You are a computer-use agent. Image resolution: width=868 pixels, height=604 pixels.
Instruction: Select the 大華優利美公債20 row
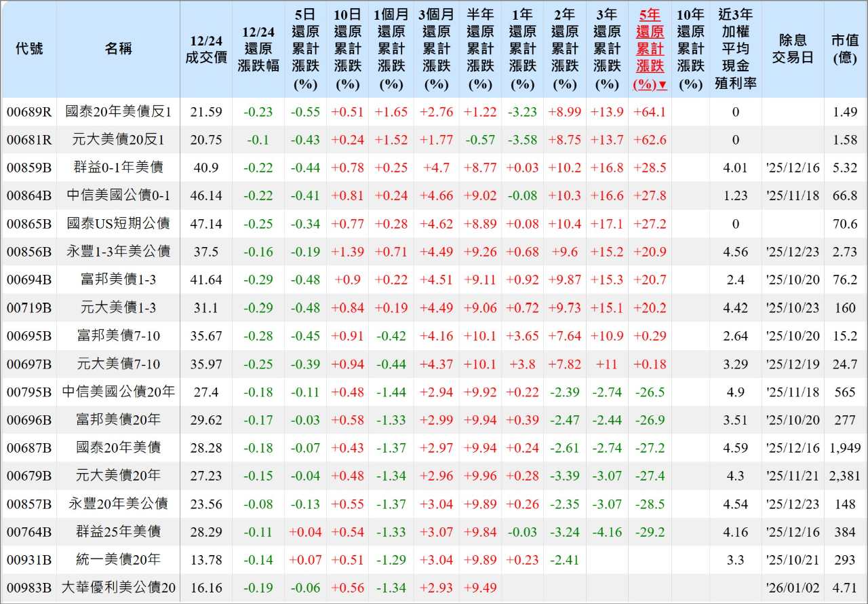point(118,588)
